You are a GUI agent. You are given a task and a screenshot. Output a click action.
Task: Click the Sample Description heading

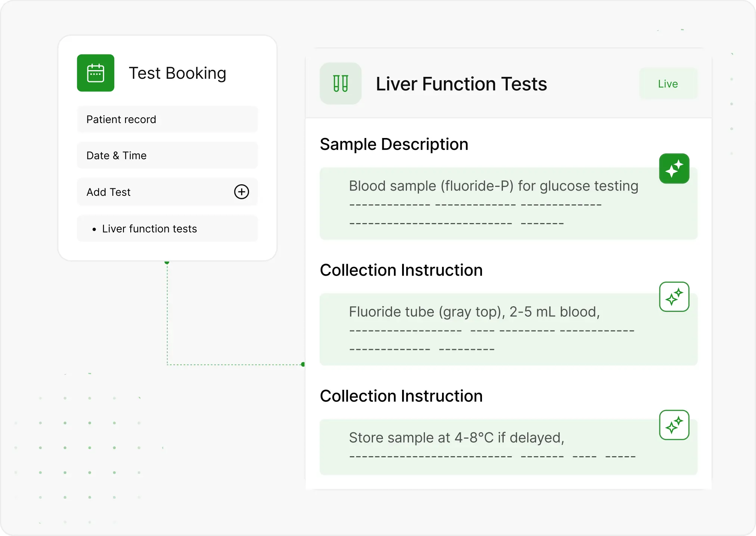(394, 144)
